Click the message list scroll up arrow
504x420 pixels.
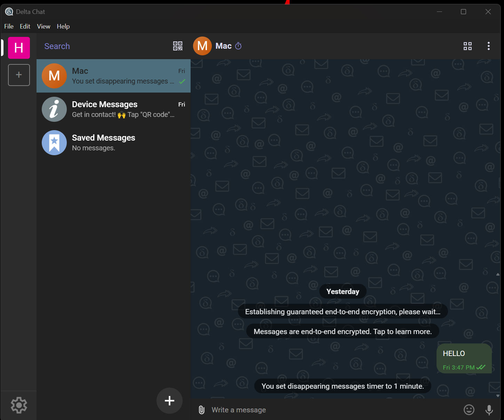click(498, 275)
